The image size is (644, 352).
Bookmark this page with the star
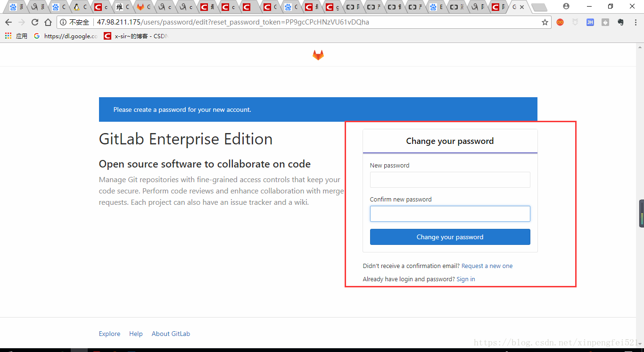(x=545, y=22)
